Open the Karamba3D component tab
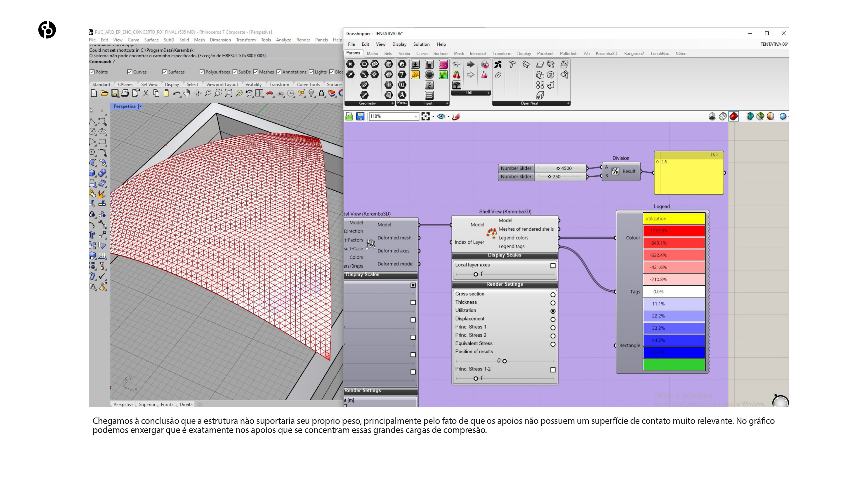This screenshot has width=868, height=488. [x=606, y=54]
